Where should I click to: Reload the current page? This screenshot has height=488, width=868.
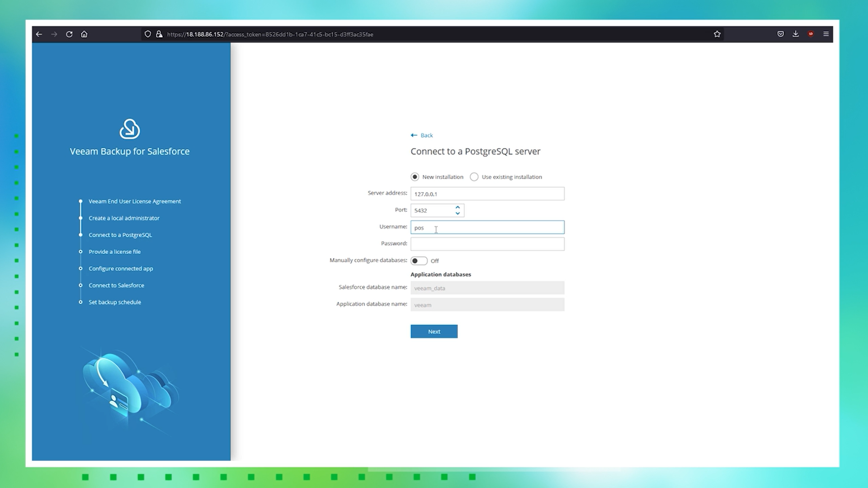(69, 34)
